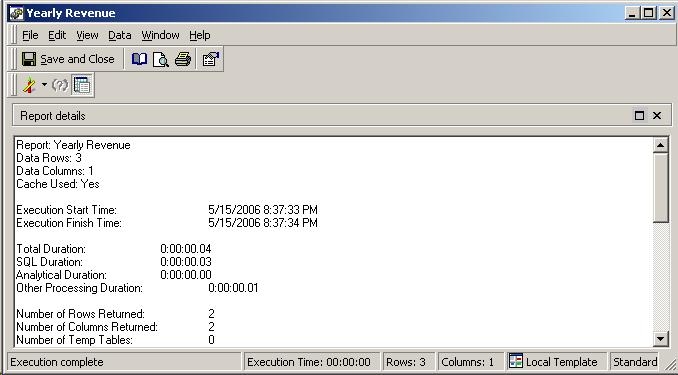
Task: Click the Save and Close floppy icon
Action: click(29, 59)
